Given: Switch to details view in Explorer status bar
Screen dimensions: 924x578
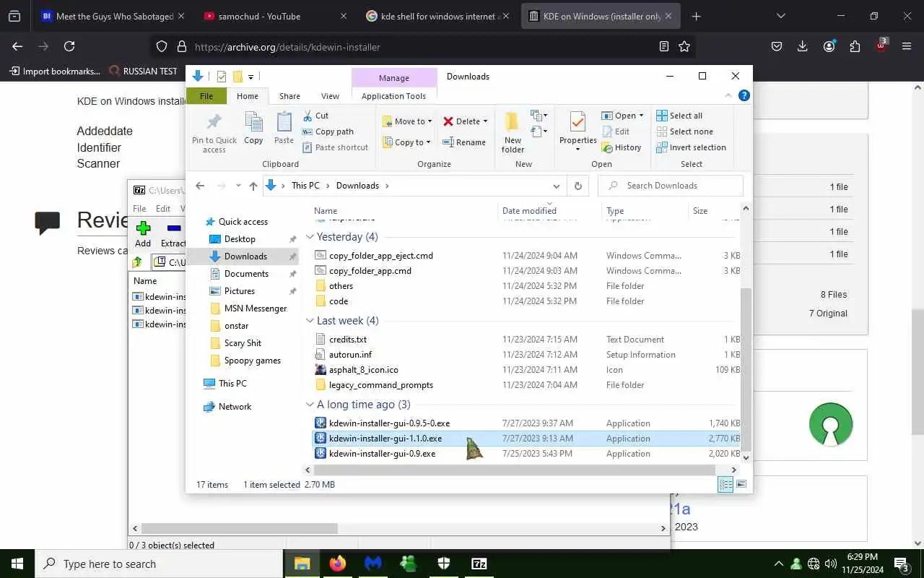Looking at the screenshot, I should (725, 485).
